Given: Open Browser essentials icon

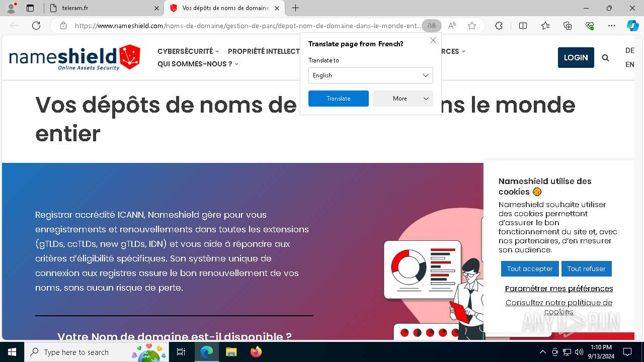Looking at the screenshot, I should 590,26.
